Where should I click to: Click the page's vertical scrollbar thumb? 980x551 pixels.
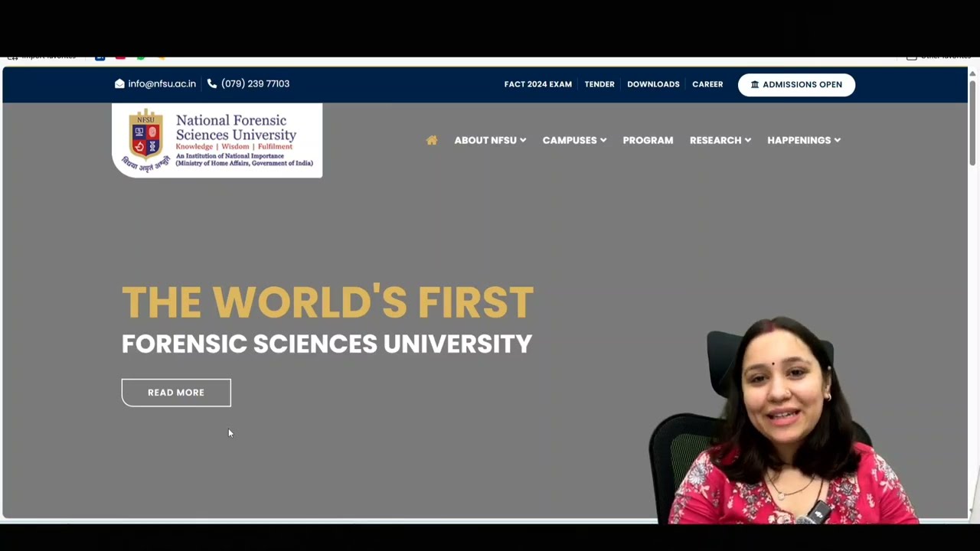click(x=973, y=122)
